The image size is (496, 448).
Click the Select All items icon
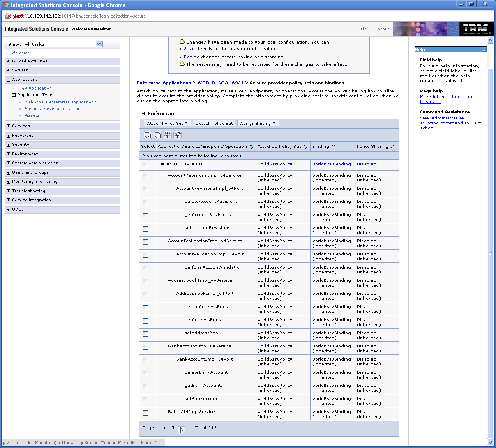148,135
